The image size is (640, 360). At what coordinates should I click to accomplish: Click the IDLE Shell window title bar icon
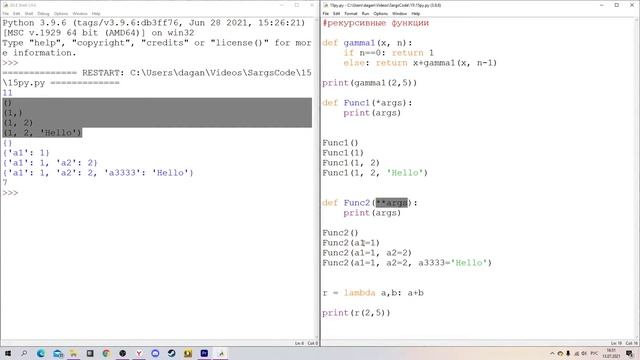pos(5,5)
